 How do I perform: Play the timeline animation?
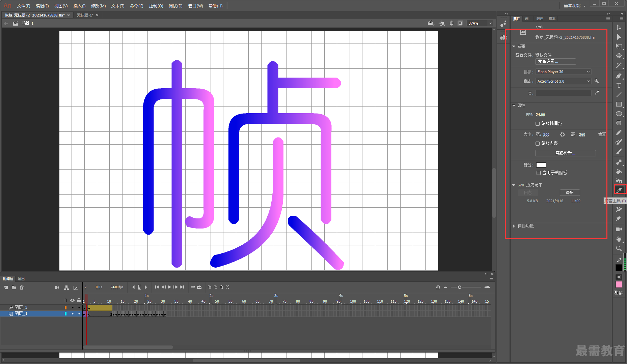169,287
